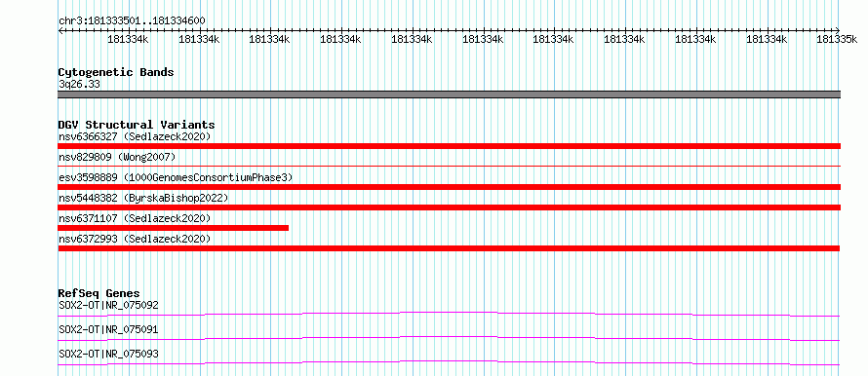Click the SOX2-OT|NR_075092 transcript label

point(108,305)
